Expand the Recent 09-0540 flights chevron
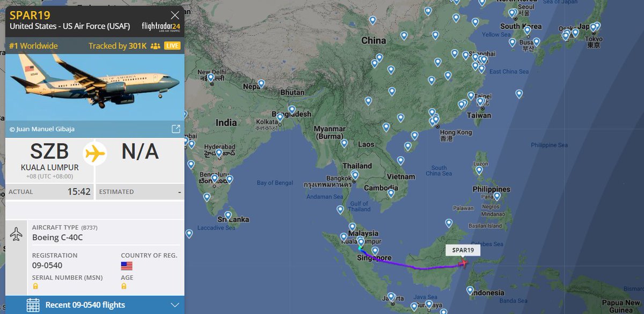The width and height of the screenshot is (644, 314). pos(175,305)
